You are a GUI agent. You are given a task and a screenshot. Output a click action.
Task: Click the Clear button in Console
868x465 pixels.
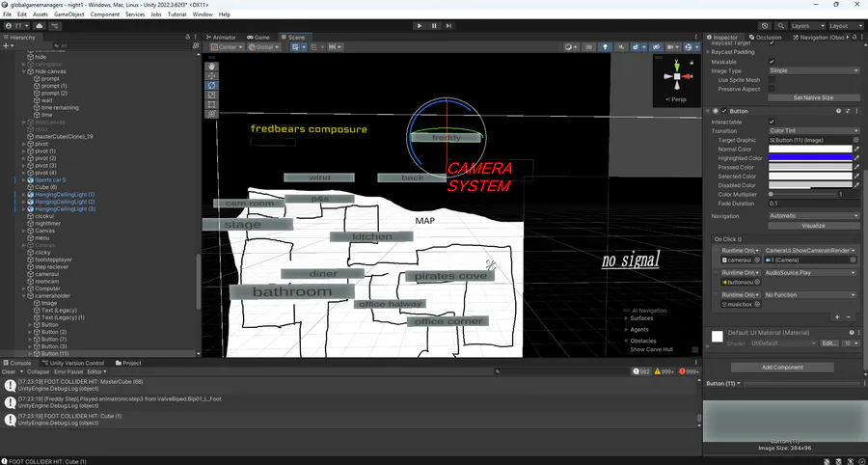point(9,372)
